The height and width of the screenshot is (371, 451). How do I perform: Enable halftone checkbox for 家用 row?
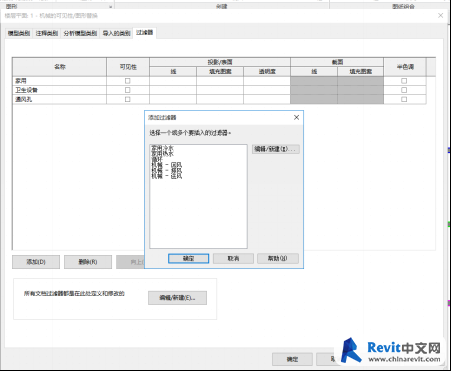(404, 81)
